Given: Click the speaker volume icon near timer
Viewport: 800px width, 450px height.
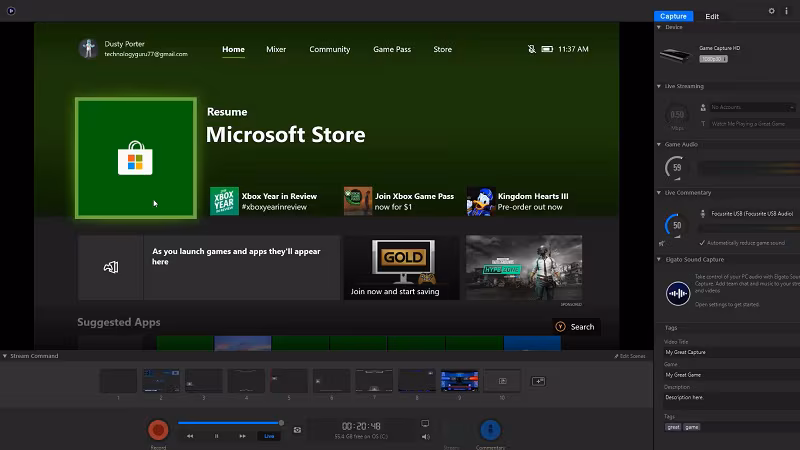Looking at the screenshot, I should point(426,437).
